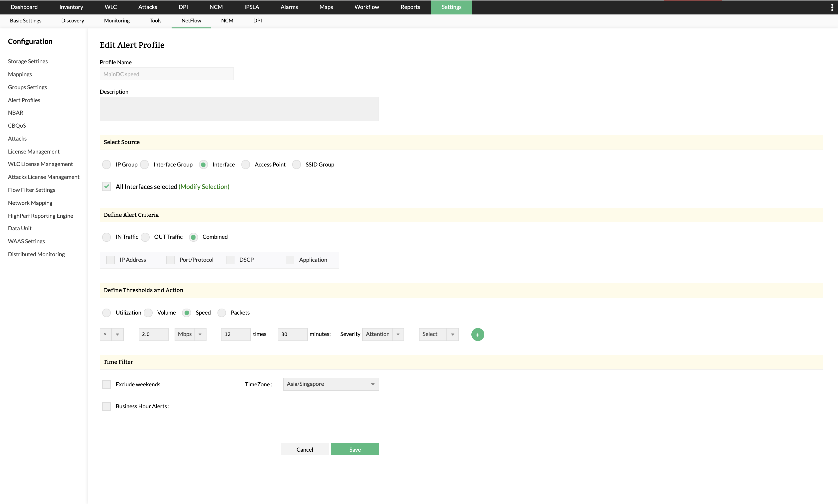Choose the Utilization threshold radio button
838x504 pixels.
[107, 313]
